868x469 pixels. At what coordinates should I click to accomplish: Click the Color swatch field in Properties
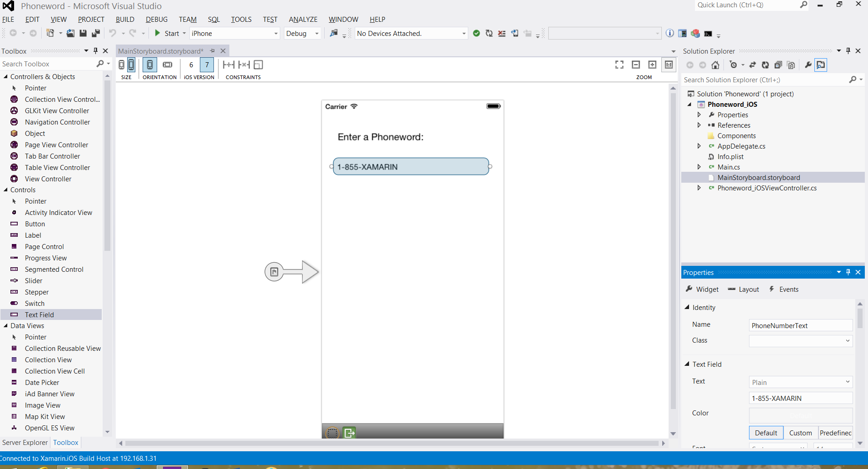(x=800, y=415)
